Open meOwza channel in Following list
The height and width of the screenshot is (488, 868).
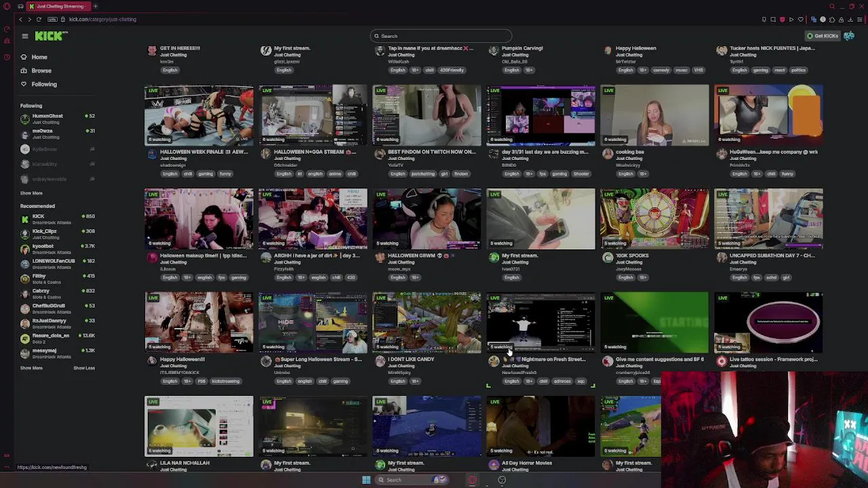pyautogui.click(x=58, y=134)
